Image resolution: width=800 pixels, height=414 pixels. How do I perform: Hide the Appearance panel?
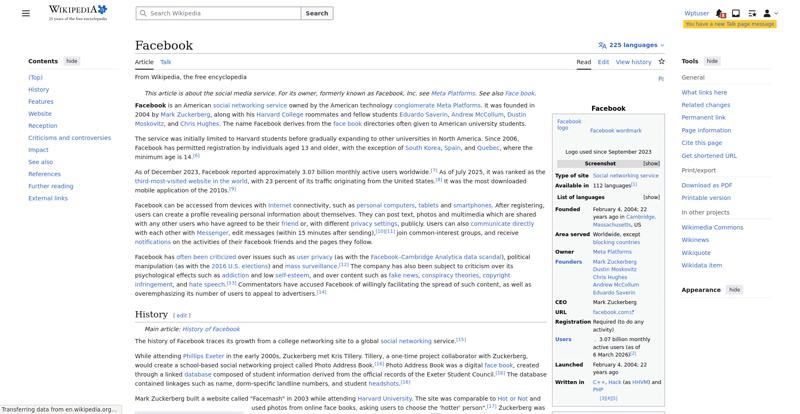(734, 289)
